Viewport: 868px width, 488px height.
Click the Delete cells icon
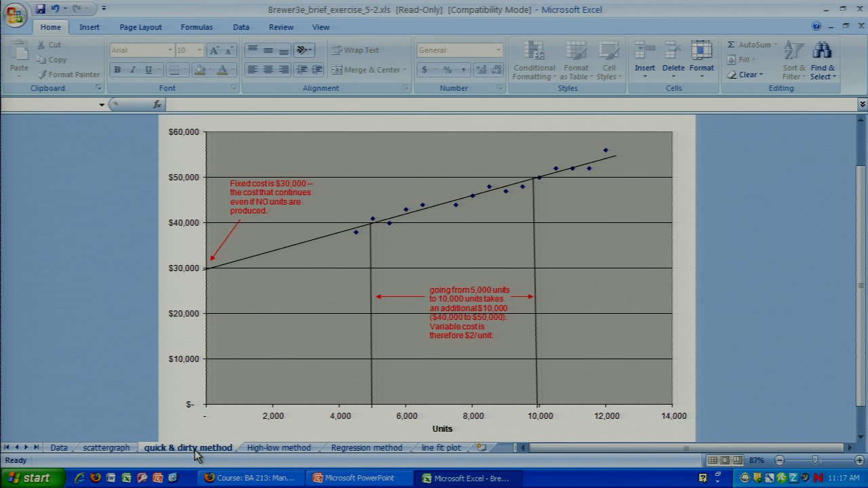tap(673, 52)
